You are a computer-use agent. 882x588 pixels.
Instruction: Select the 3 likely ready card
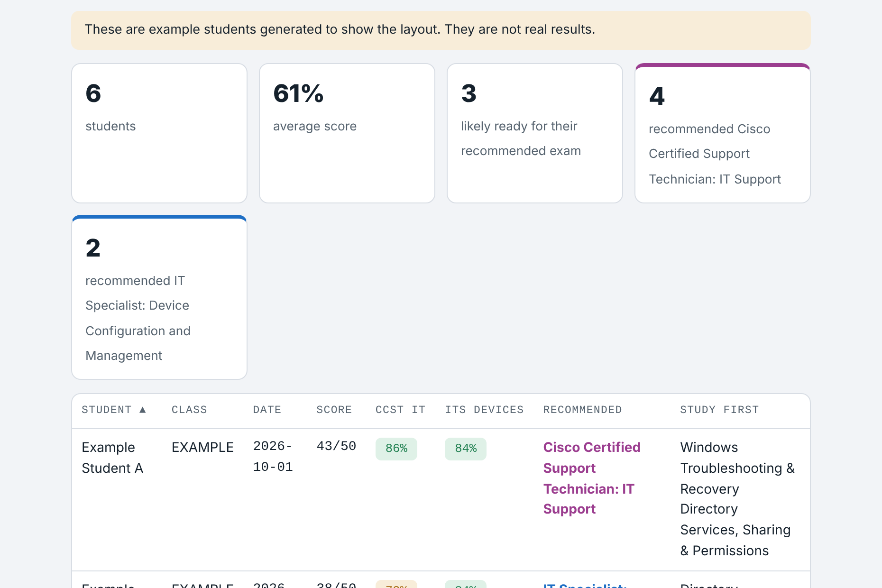pyautogui.click(x=535, y=133)
